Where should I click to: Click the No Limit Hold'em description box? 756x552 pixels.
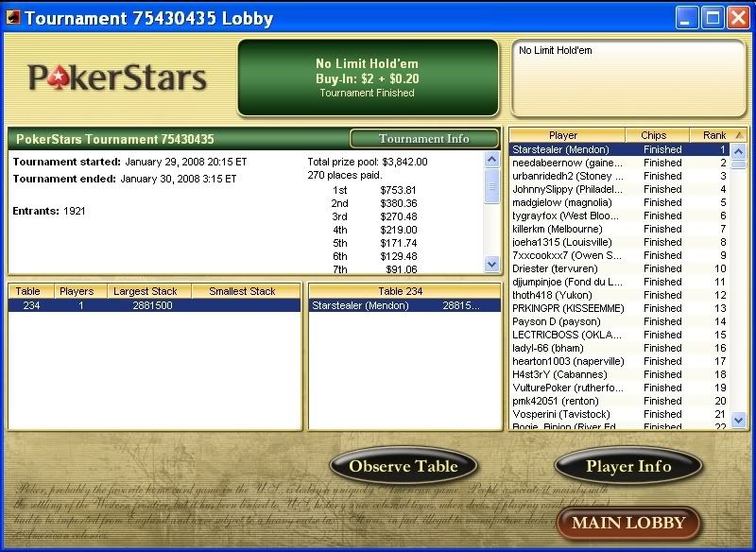tap(628, 78)
